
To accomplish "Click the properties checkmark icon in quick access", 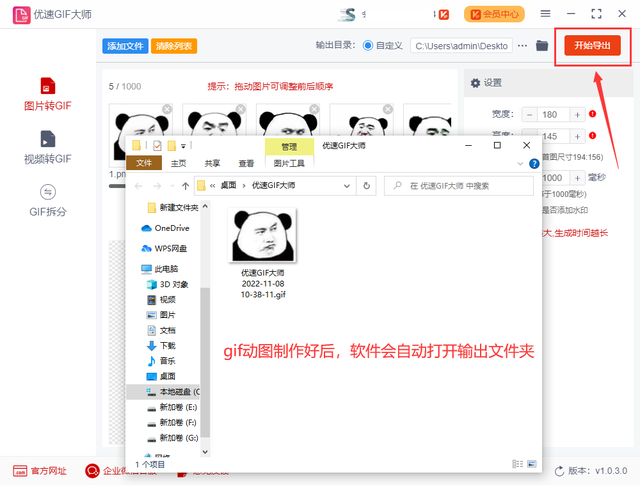I will [x=157, y=145].
